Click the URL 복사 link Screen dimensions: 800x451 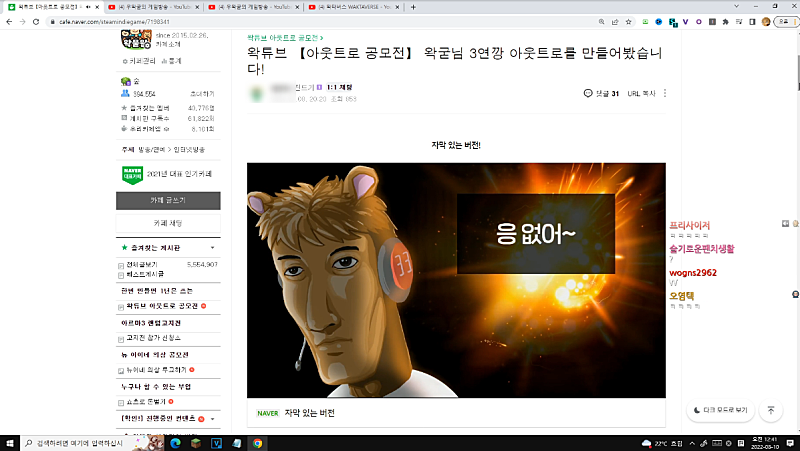(641, 94)
